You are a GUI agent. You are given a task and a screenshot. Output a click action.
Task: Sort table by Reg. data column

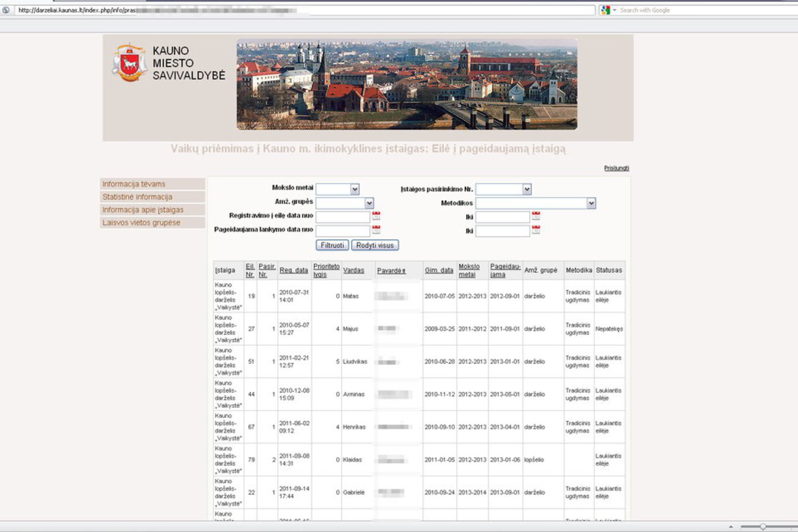tap(294, 270)
